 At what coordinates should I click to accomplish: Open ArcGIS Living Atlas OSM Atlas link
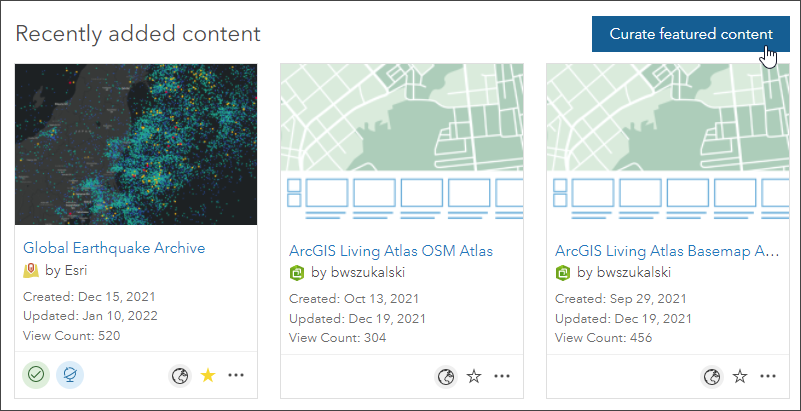point(390,251)
